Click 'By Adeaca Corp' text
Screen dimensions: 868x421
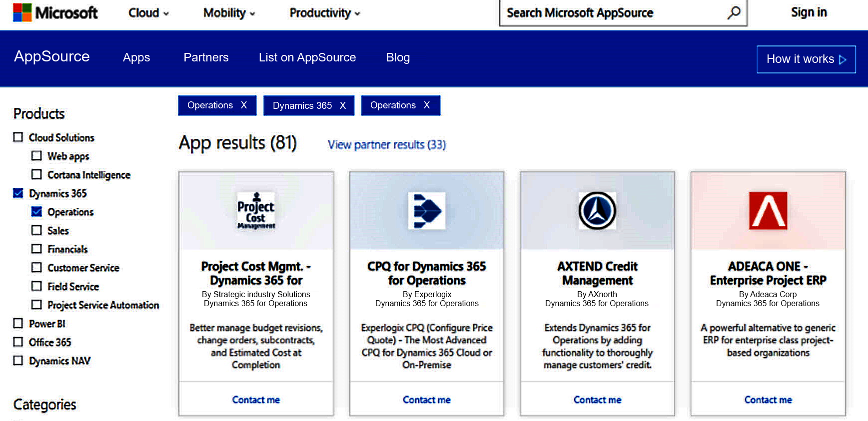coord(768,295)
